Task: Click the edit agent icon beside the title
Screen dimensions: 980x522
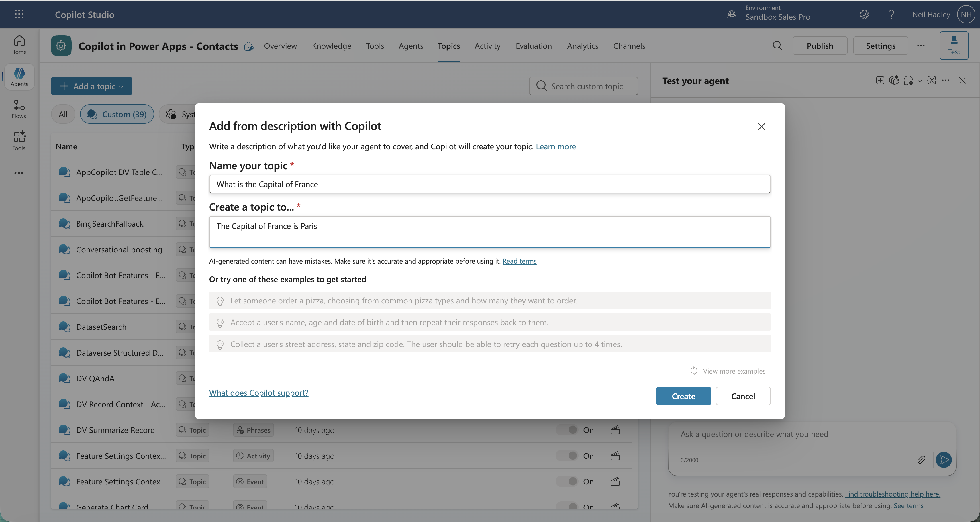Action: click(x=249, y=46)
